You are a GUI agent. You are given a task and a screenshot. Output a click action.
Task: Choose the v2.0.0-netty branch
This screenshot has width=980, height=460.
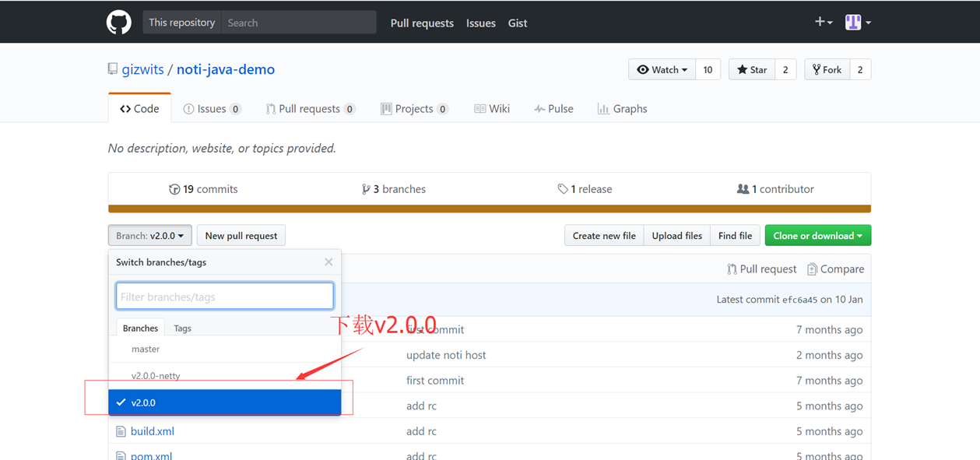[x=156, y=376]
